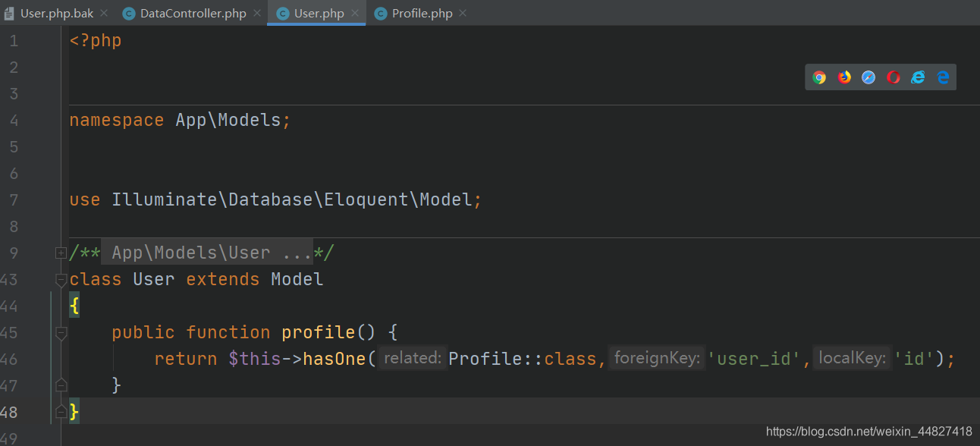Collapse the User class fold marker
Image resolution: width=980 pixels, height=446 pixels.
pos(61,280)
